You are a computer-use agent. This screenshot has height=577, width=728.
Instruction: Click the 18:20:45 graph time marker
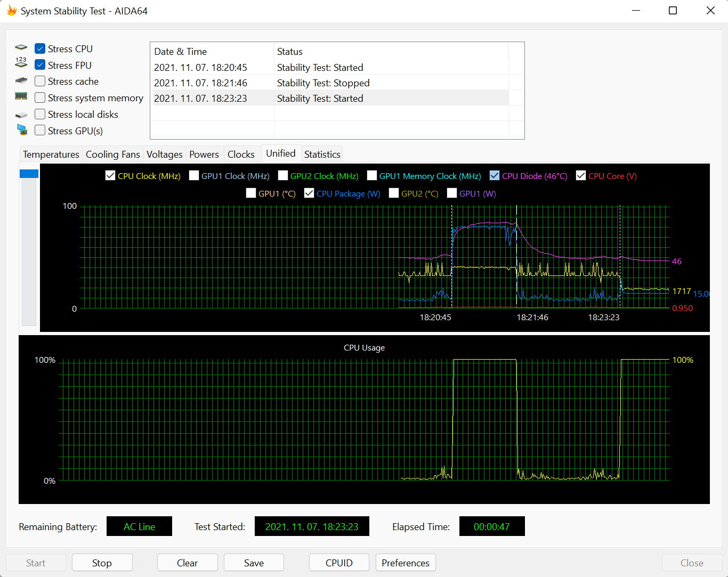point(435,317)
